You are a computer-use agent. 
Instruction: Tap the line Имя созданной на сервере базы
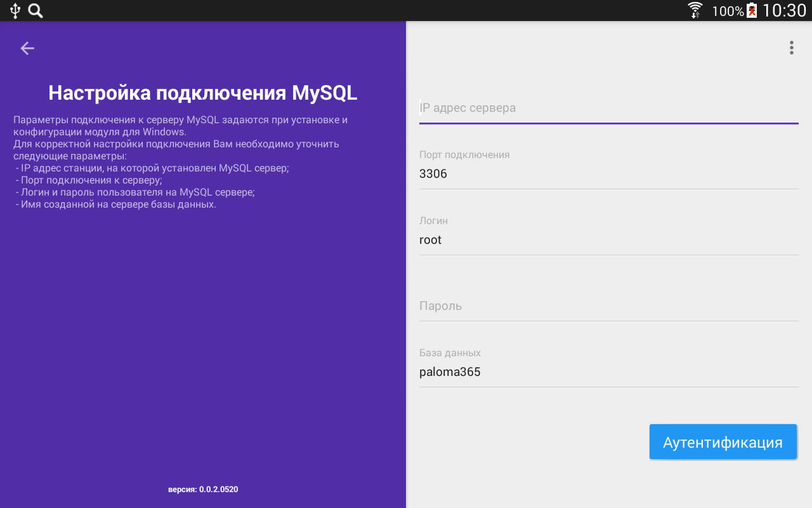click(116, 204)
